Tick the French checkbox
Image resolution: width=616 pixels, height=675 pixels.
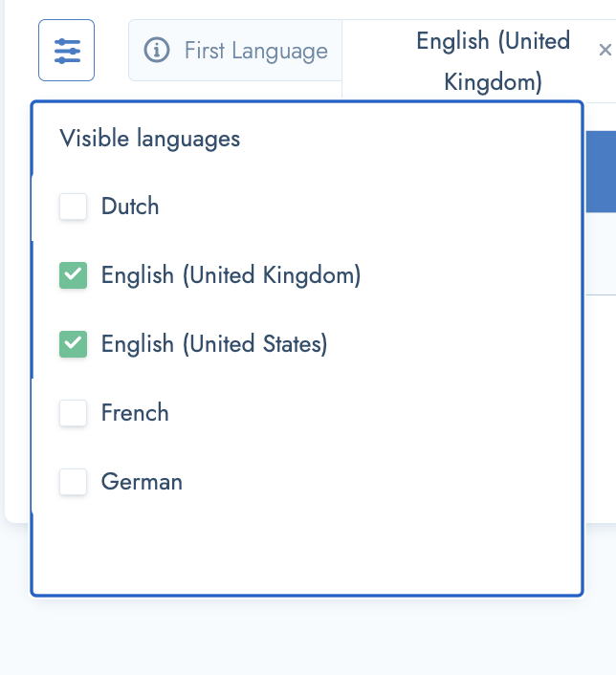pos(74,413)
